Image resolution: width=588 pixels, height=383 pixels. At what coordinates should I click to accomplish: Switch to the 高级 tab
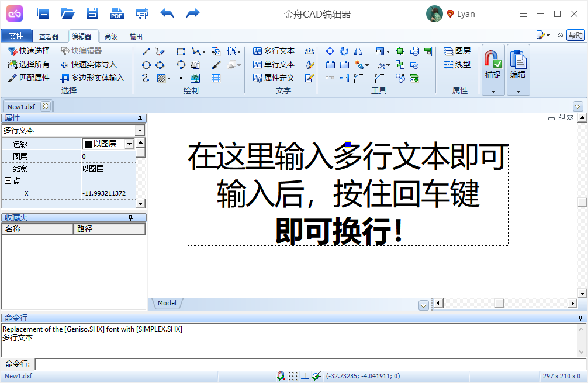pos(111,37)
